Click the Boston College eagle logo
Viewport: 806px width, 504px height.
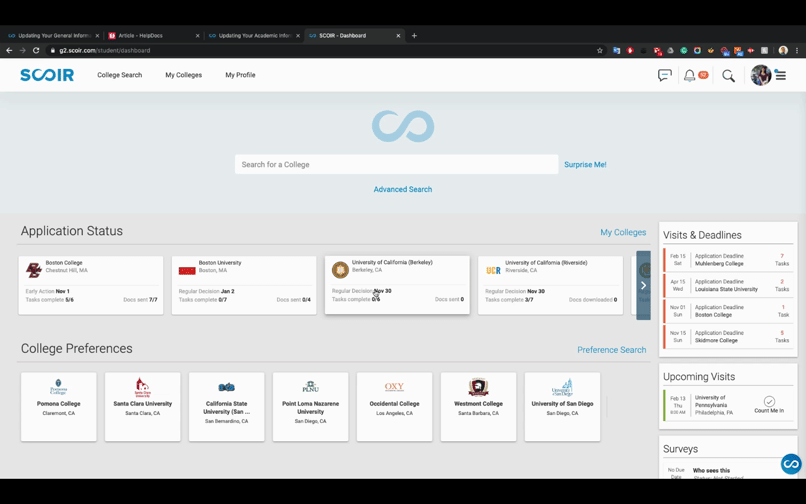click(34, 270)
